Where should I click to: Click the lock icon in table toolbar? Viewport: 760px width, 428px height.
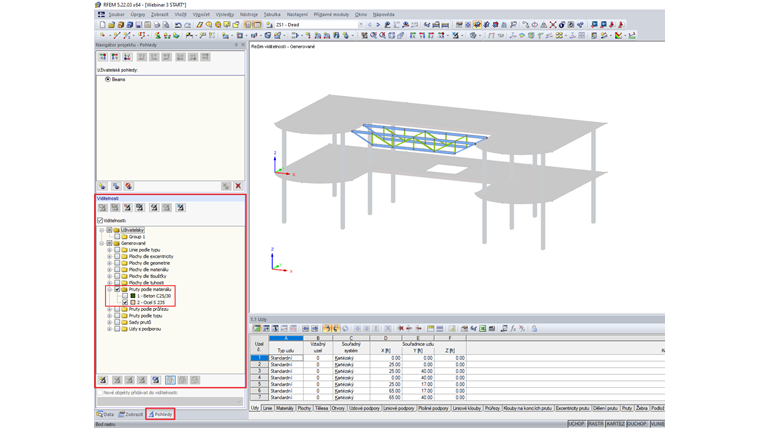pos(534,329)
